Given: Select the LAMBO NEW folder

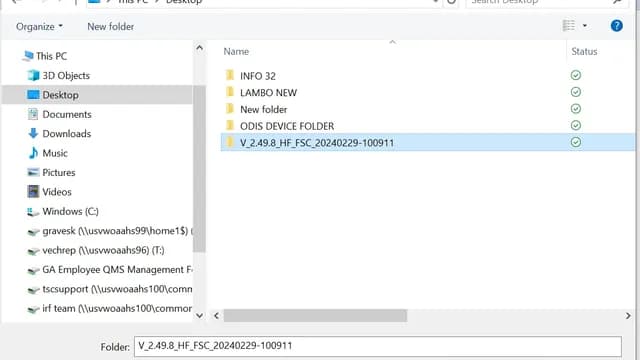Looking at the screenshot, I should pyautogui.click(x=268, y=93).
